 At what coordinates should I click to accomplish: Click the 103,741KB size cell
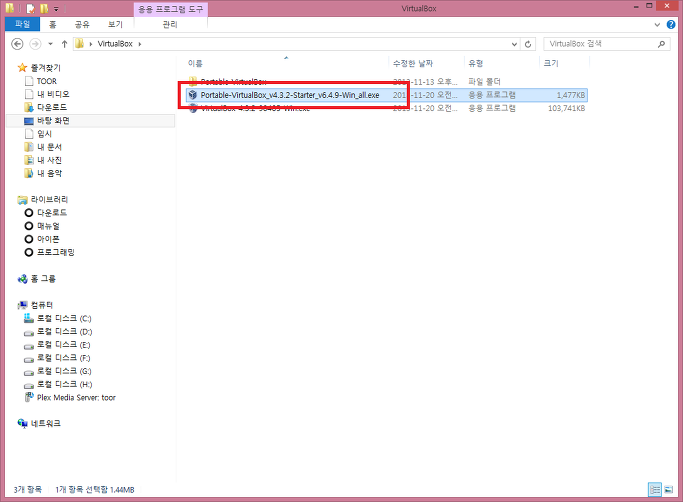click(567, 109)
